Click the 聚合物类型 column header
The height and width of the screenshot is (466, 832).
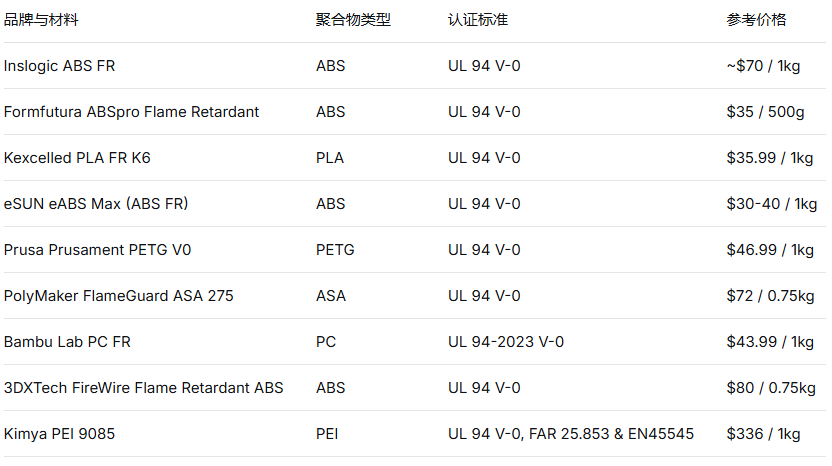point(353,20)
